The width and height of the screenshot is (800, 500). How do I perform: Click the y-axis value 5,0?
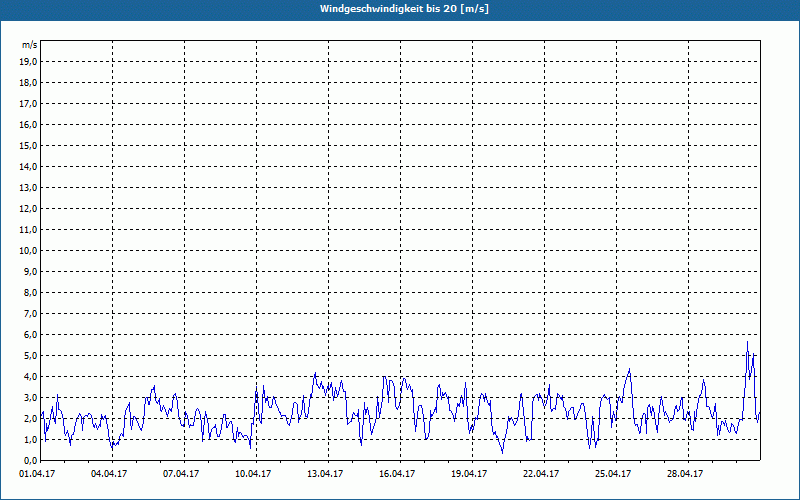[x=31, y=356]
